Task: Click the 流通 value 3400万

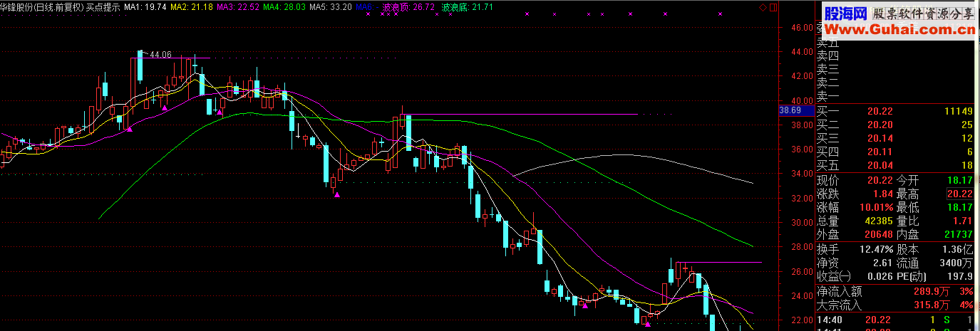Action: point(956,263)
